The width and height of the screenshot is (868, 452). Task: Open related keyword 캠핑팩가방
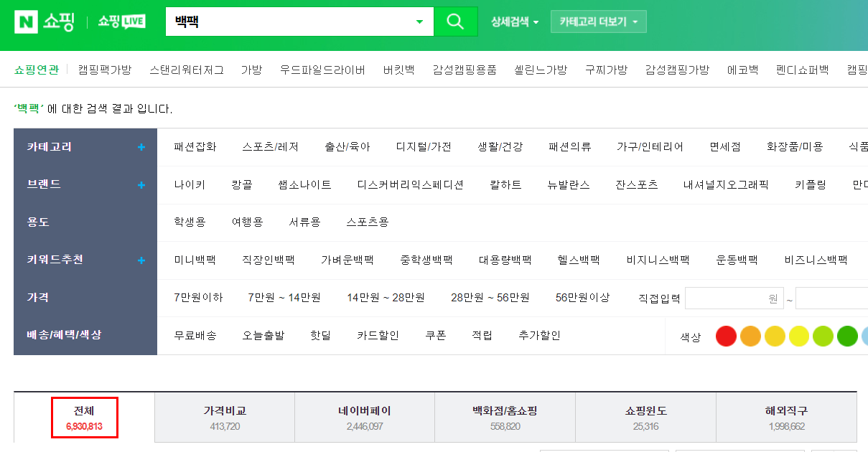tap(105, 70)
